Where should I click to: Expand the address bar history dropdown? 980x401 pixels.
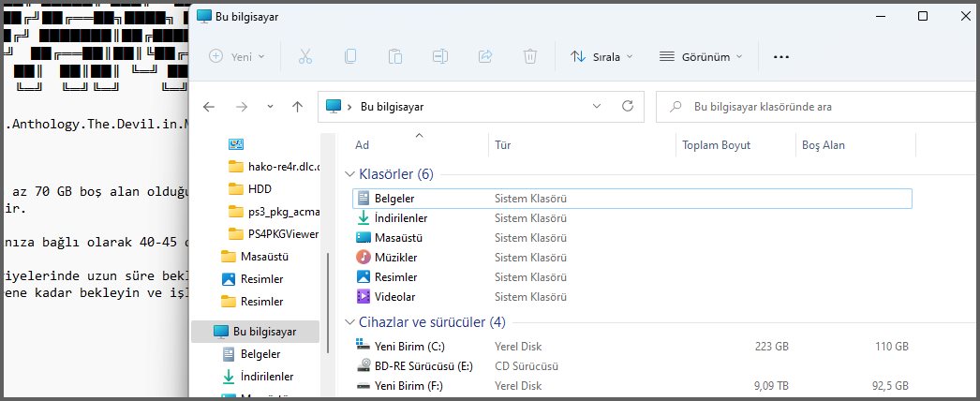pos(597,107)
